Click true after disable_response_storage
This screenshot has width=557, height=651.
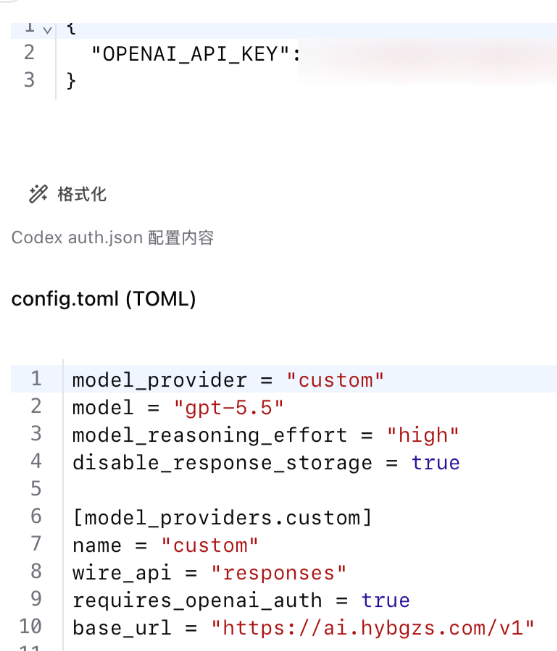click(435, 463)
